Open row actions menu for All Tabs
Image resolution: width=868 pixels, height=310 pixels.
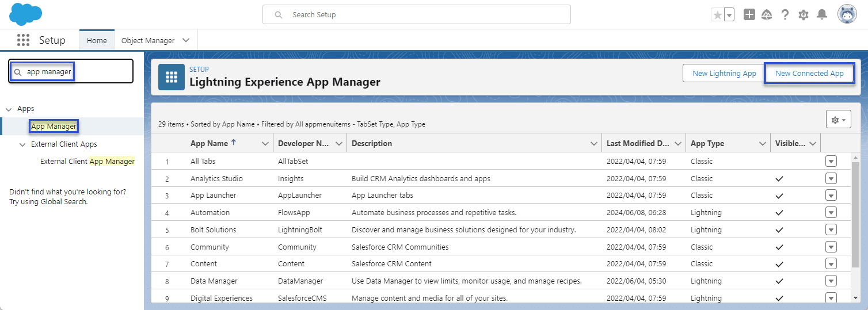pyautogui.click(x=831, y=161)
